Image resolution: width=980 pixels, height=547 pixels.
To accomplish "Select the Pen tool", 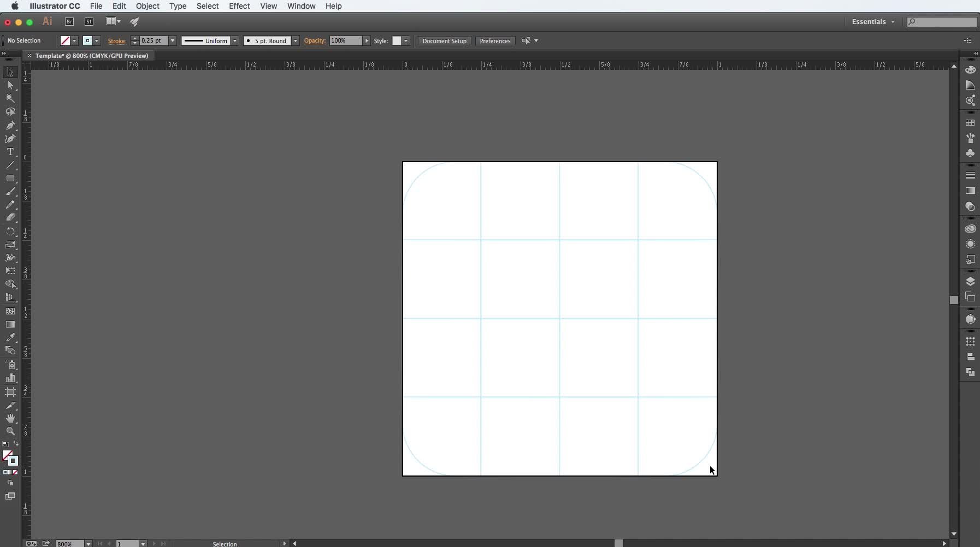I will (10, 126).
